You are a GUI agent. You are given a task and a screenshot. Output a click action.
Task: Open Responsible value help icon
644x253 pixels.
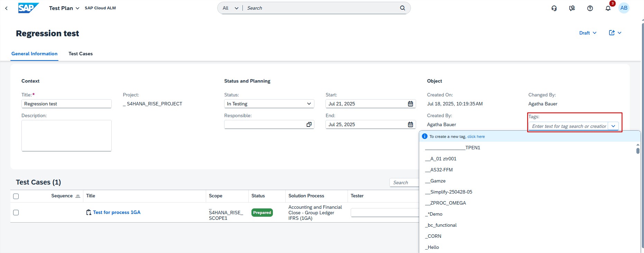click(309, 124)
